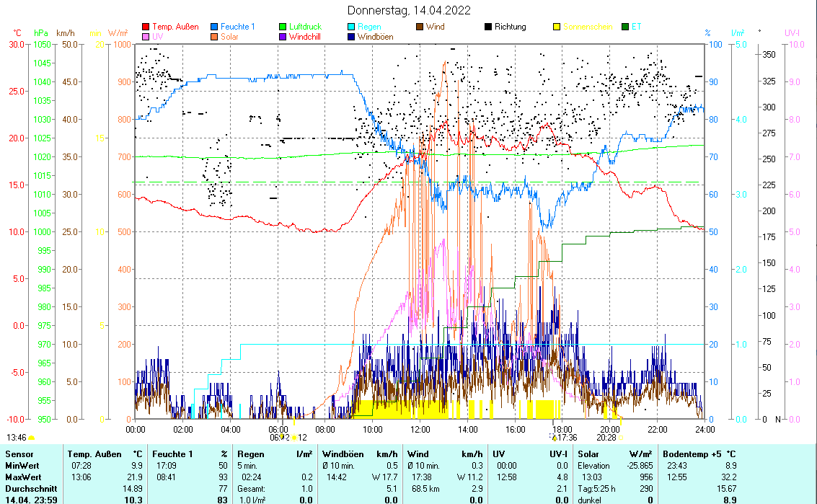Toggle the purple Windchill legend marker
The height and width of the screenshot is (504, 817).
[283, 36]
